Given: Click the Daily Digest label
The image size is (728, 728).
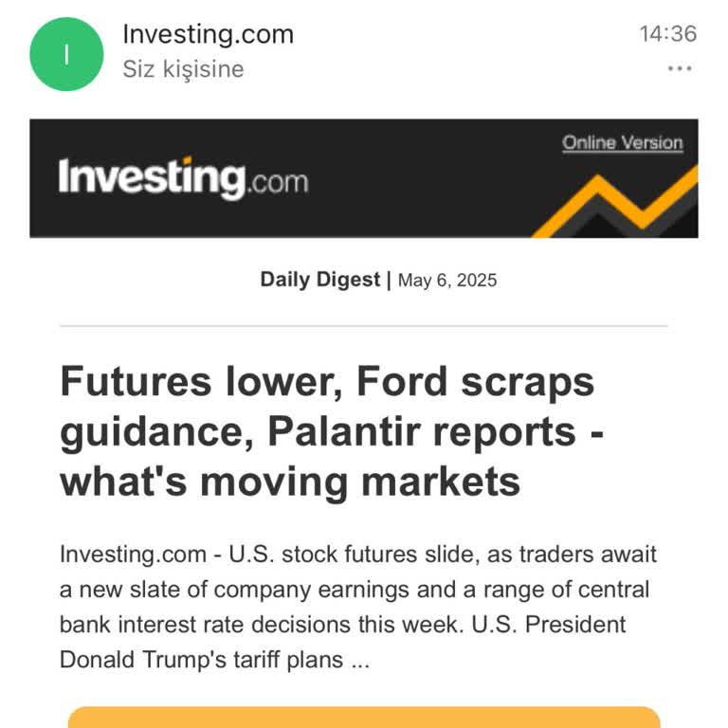Looking at the screenshot, I should 320,280.
